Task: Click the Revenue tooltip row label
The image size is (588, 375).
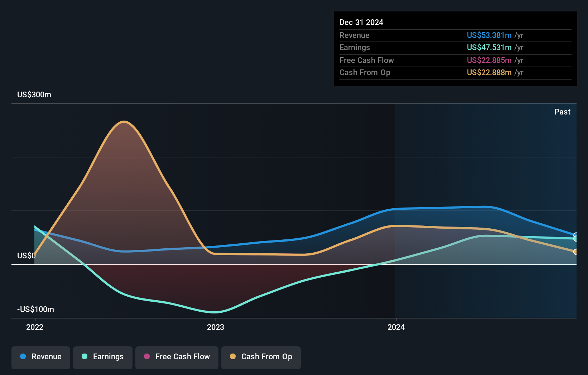Action: (355, 35)
